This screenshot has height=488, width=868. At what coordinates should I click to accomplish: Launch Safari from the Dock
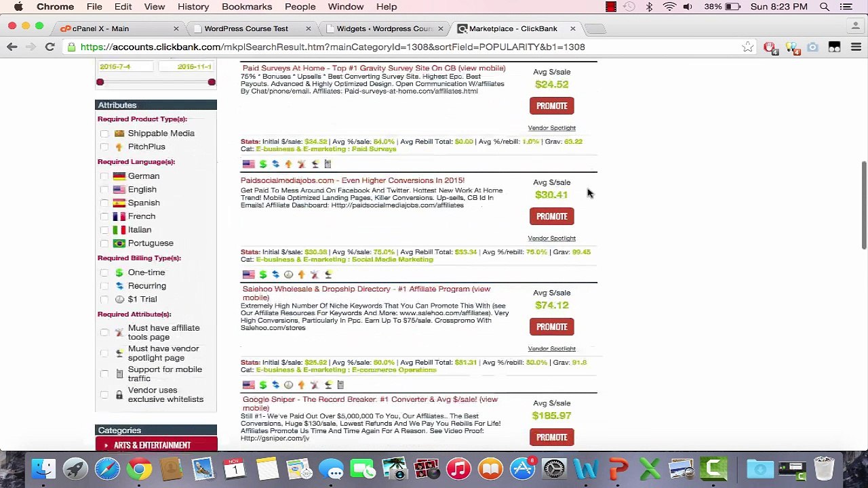pyautogui.click(x=107, y=469)
